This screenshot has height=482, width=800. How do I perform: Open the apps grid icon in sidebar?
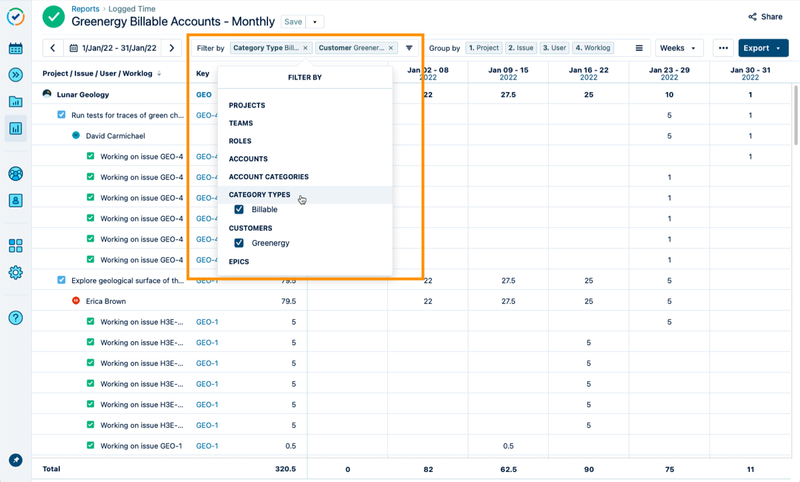[x=15, y=245]
